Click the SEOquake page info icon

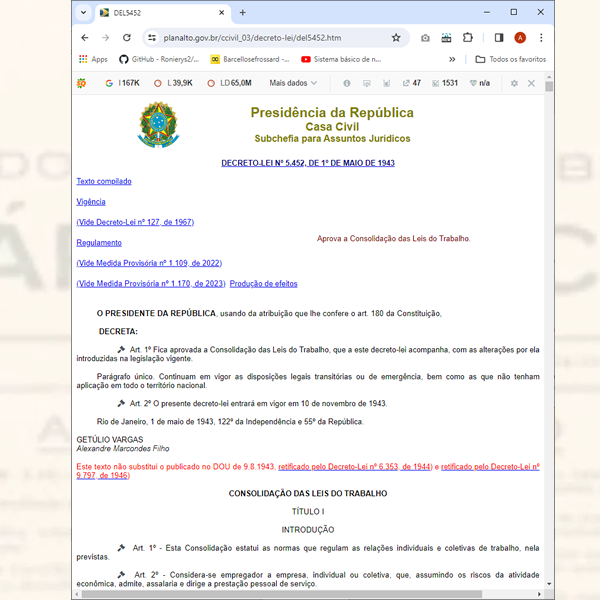point(347,83)
